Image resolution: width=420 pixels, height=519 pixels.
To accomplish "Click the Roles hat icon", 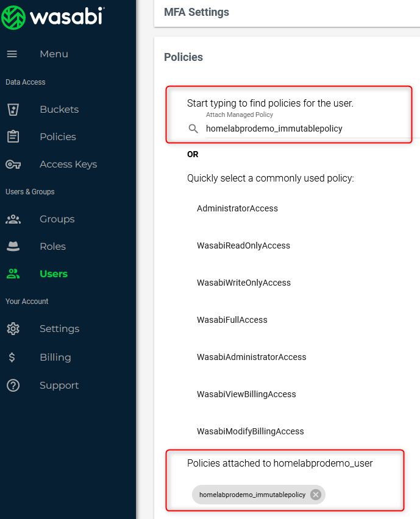I will 13,247.
